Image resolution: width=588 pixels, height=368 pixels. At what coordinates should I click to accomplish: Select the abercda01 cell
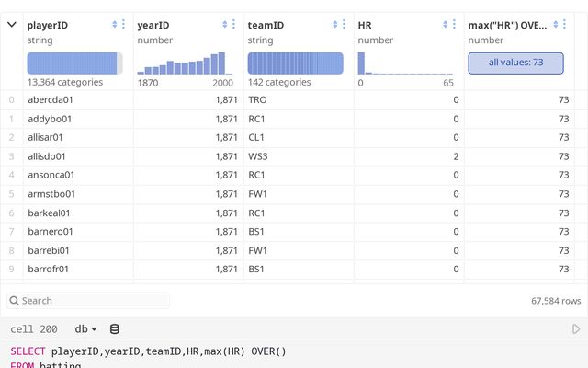(x=51, y=99)
